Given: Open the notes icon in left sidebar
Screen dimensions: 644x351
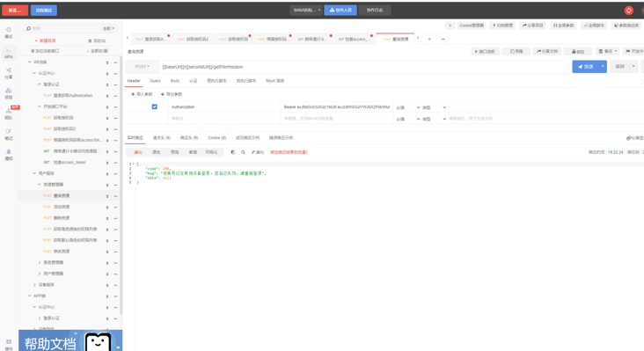Looking at the screenshot, I should (9, 135).
